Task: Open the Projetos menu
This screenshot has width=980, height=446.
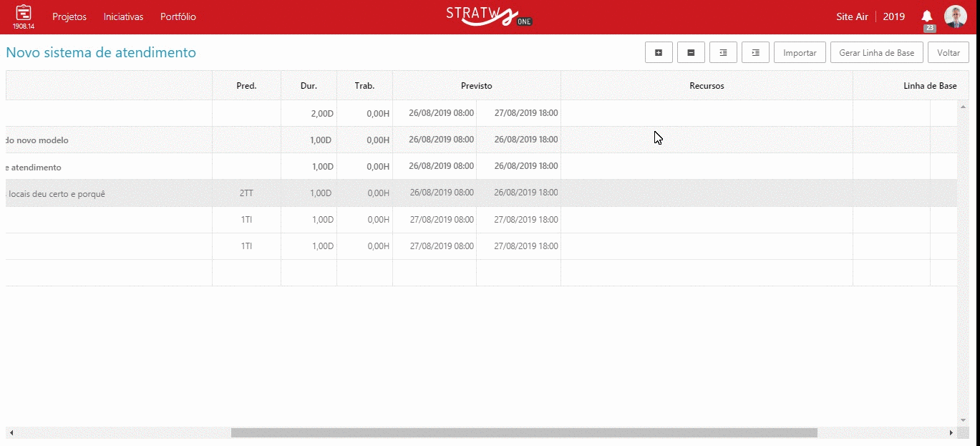Action: [x=69, y=16]
